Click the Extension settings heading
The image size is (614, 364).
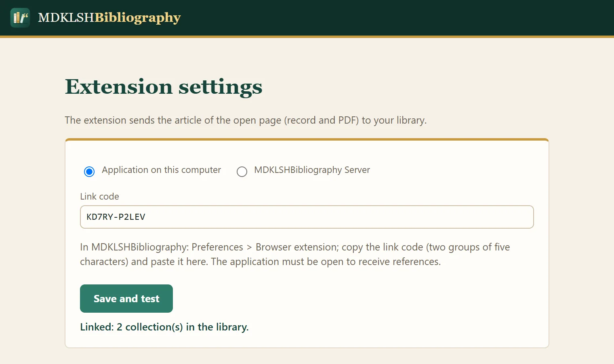tap(164, 86)
